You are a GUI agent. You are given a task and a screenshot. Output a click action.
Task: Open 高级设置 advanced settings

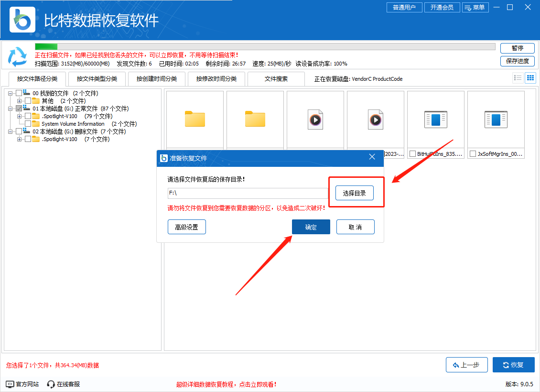(x=186, y=227)
